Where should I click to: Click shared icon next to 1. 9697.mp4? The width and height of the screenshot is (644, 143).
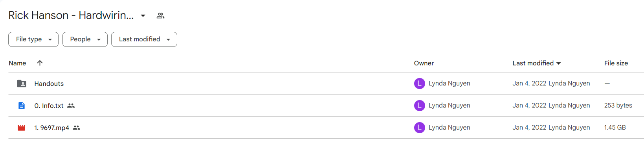(x=77, y=128)
